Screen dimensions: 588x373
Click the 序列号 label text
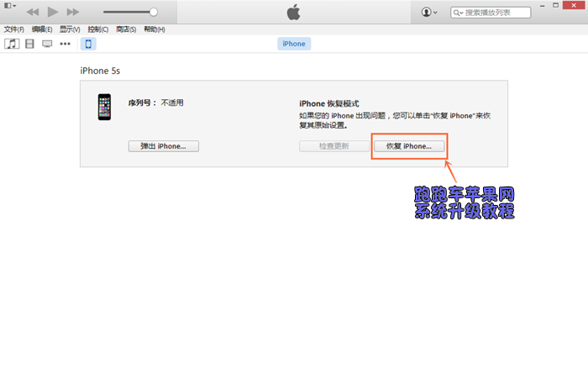(142, 102)
